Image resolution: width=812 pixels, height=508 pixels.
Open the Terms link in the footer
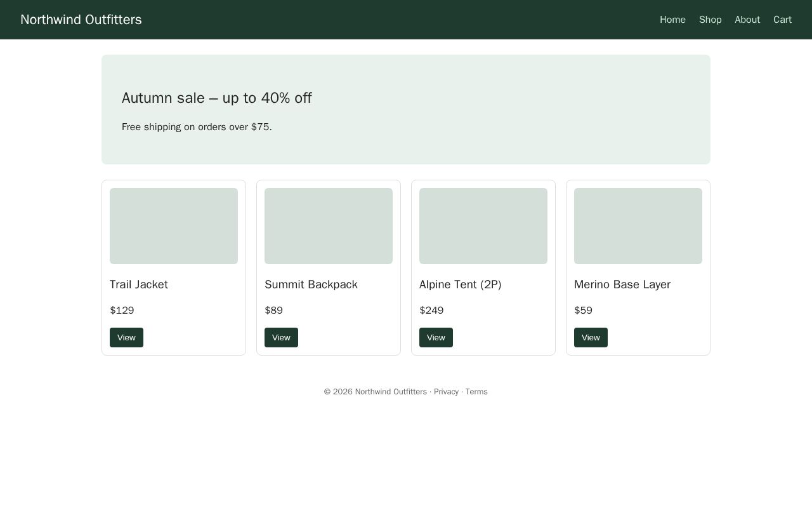point(476,392)
